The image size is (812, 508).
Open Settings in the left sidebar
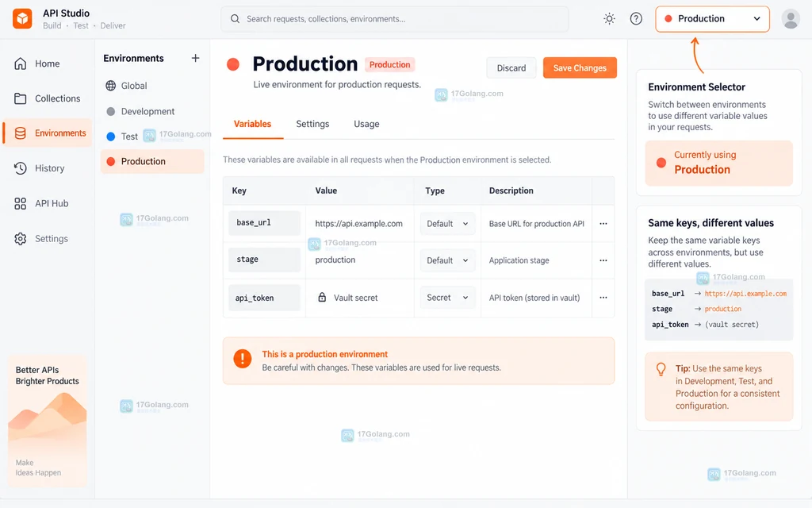click(x=48, y=239)
